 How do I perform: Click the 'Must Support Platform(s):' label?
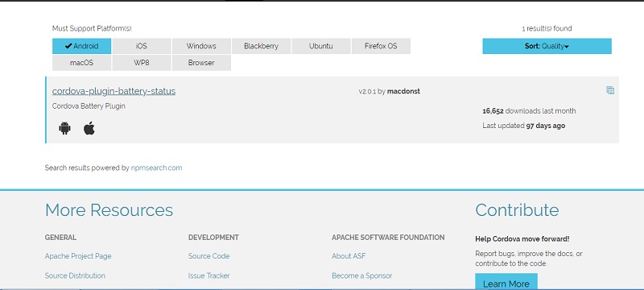92,28
